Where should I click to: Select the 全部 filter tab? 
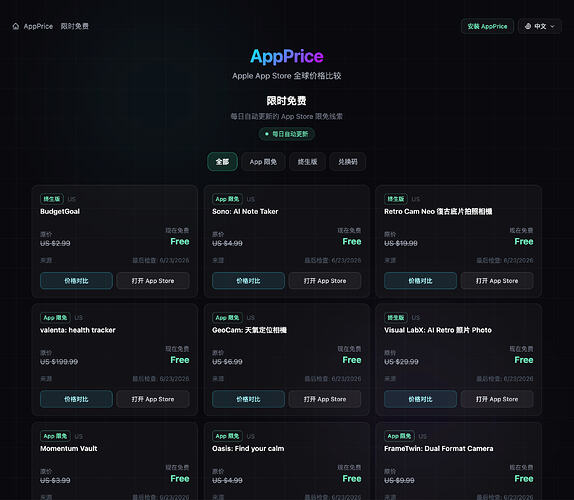coord(222,162)
